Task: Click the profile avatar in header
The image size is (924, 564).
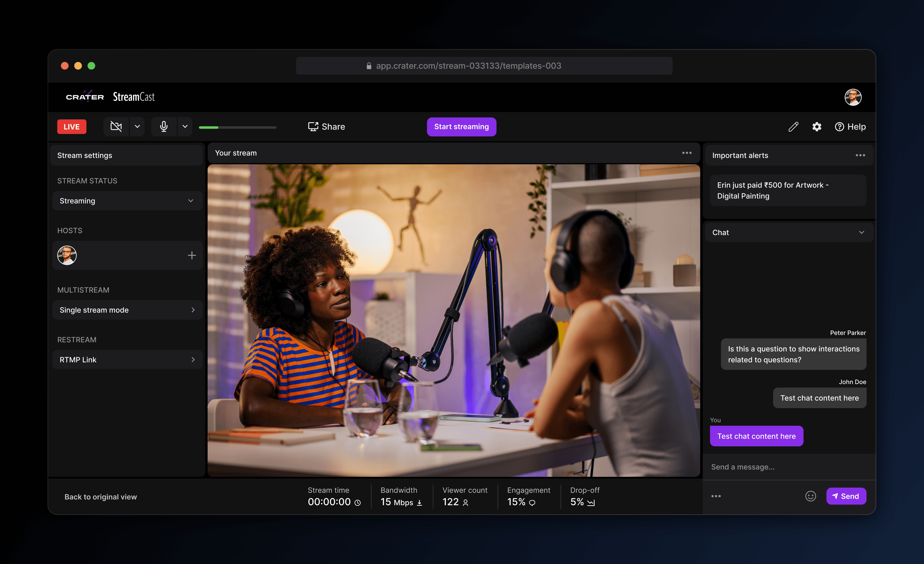Action: click(x=853, y=97)
